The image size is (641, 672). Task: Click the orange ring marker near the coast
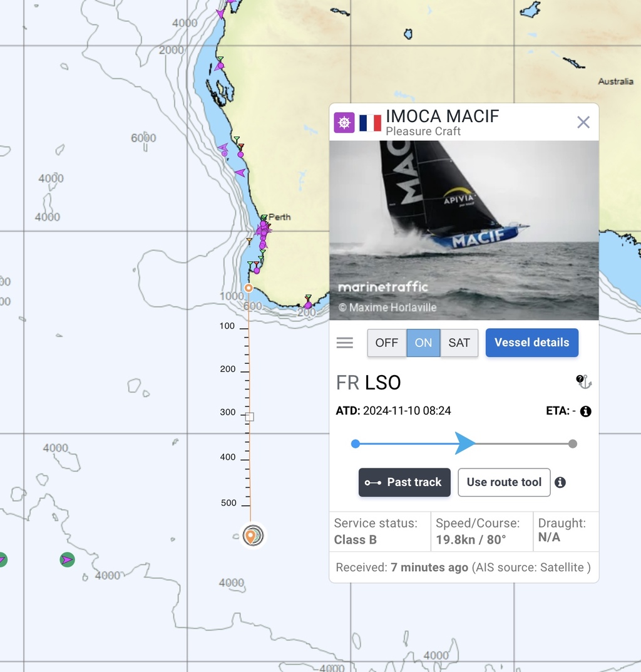click(x=249, y=288)
